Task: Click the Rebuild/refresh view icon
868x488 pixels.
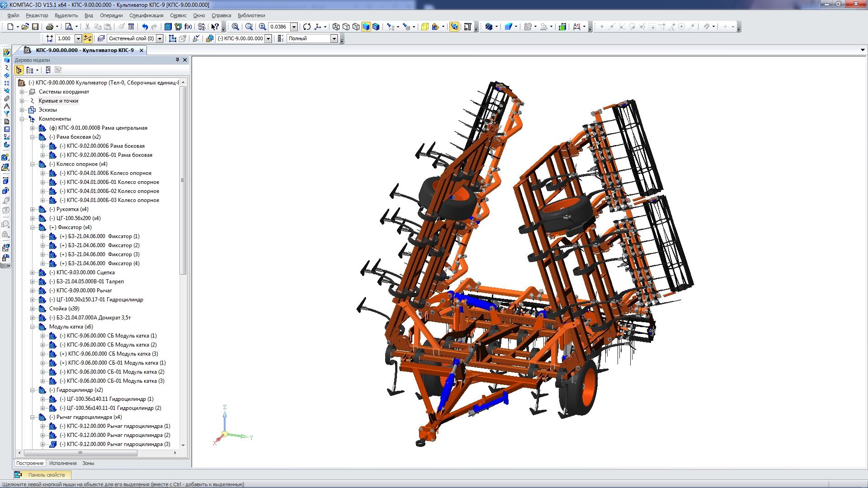Action: [307, 27]
